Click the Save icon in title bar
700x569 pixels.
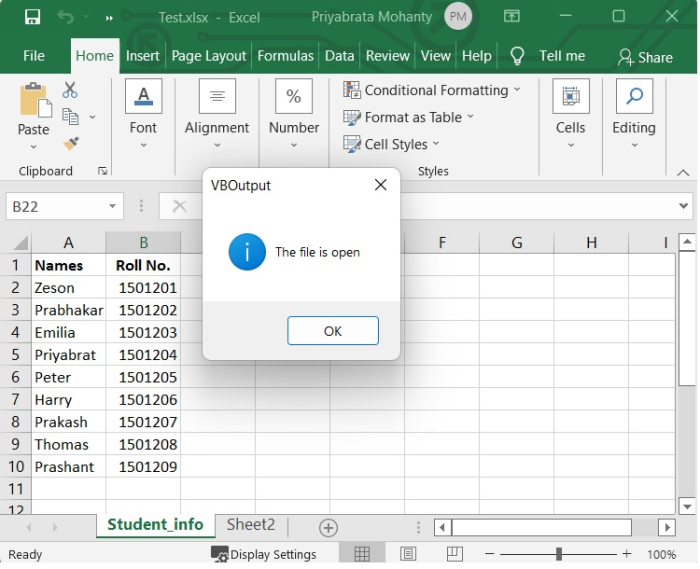(32, 17)
